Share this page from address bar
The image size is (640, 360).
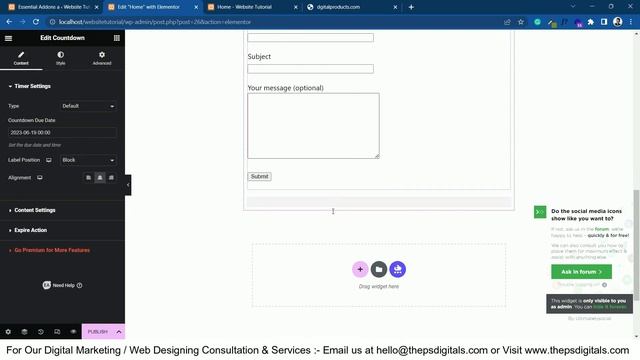pyautogui.click(x=507, y=22)
